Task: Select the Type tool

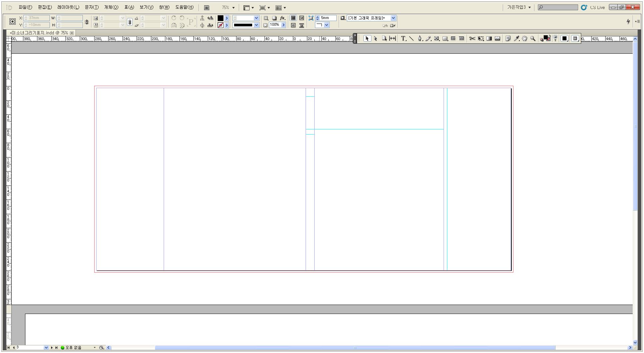Action: click(403, 39)
